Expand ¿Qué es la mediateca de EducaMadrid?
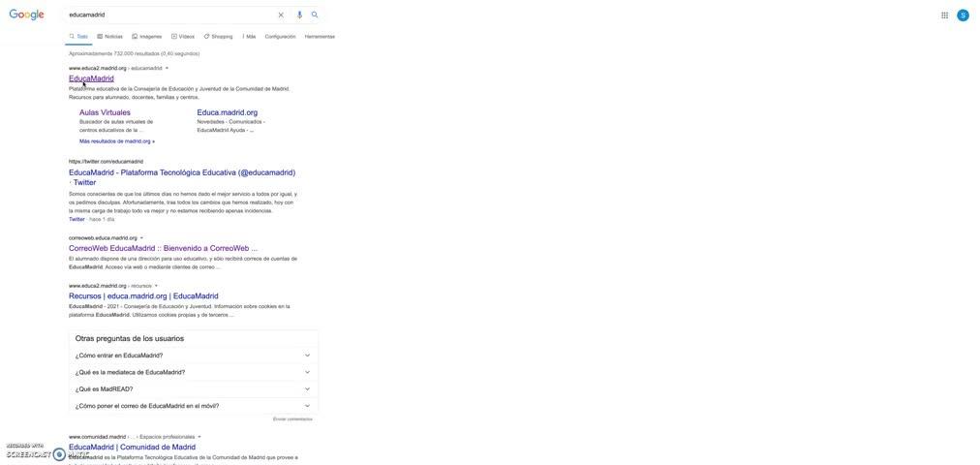Screen dimensions: 980x465 (193, 373)
